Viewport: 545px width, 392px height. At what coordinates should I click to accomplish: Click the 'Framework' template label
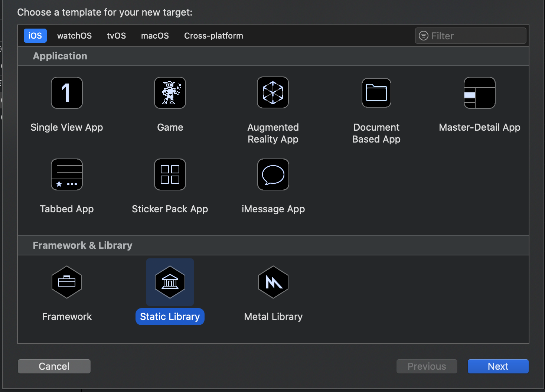tap(67, 317)
